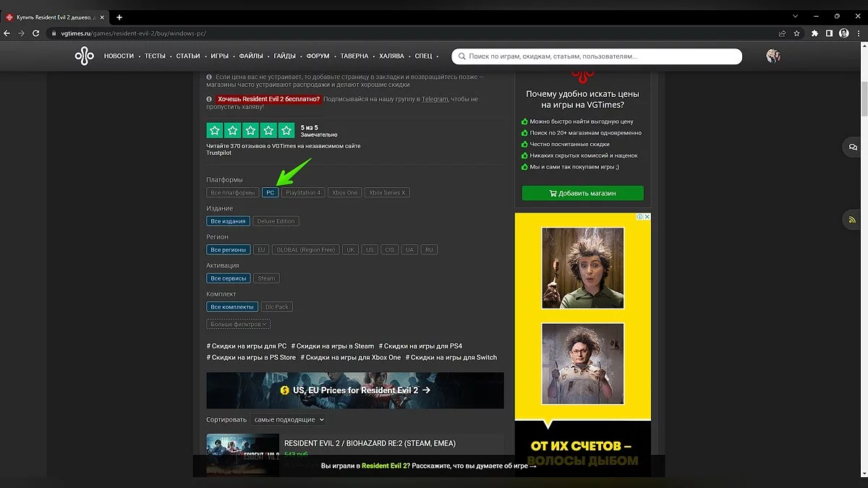
Task: Select the Все издания edition filter
Action: pyautogui.click(x=229, y=221)
